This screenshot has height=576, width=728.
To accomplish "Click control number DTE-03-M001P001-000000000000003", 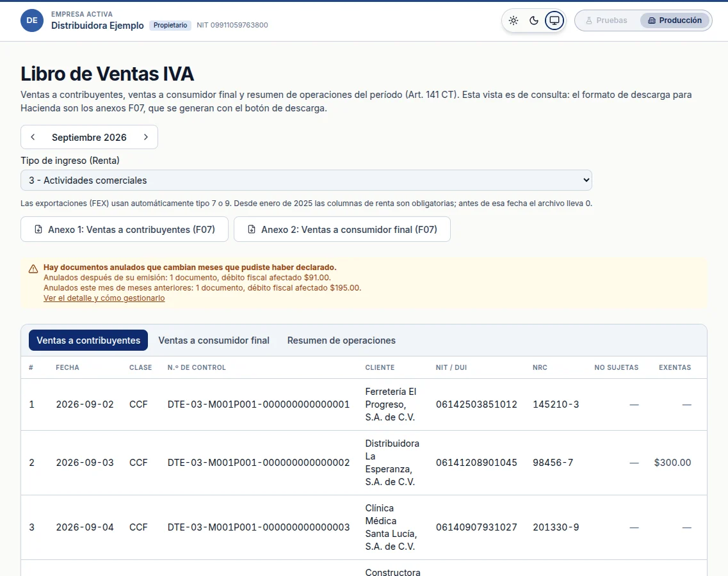I will (x=259, y=527).
